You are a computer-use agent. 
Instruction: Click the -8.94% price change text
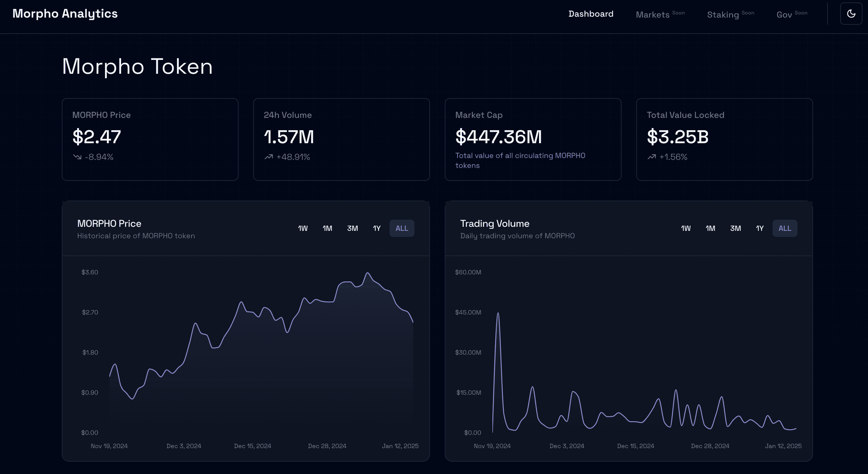(x=99, y=157)
